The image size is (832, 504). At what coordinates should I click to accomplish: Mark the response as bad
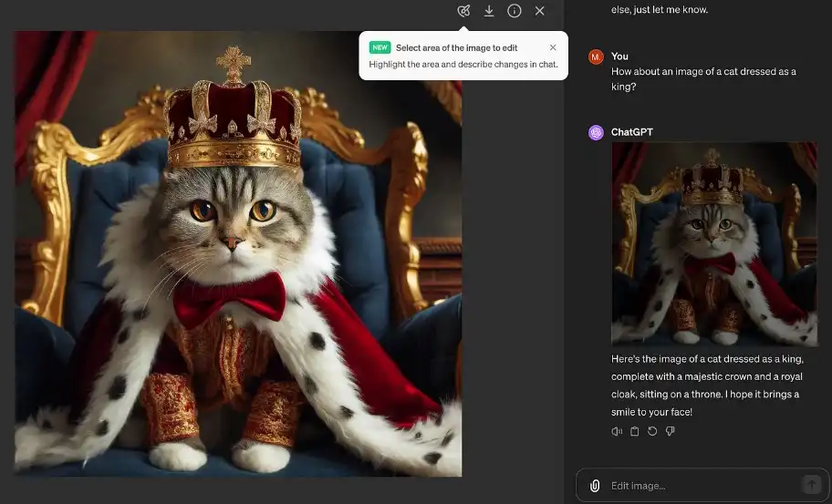pyautogui.click(x=671, y=431)
